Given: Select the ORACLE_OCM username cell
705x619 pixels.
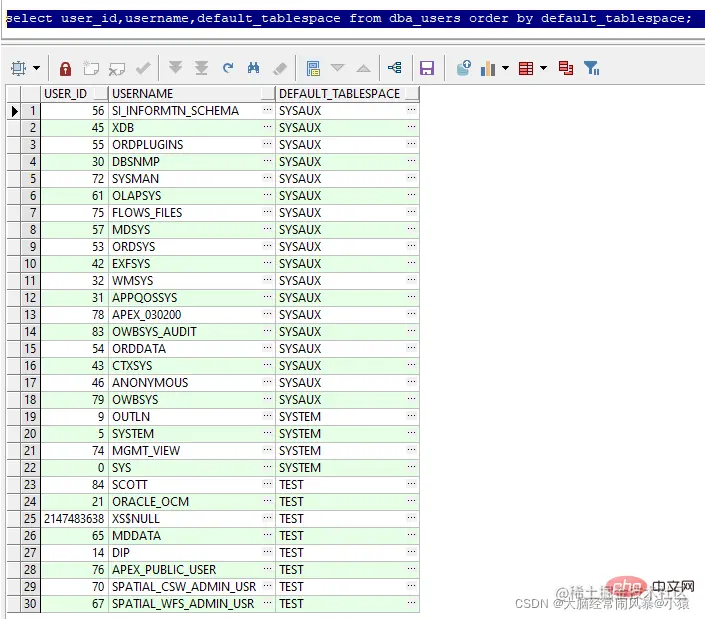Looking at the screenshot, I should point(192,502).
